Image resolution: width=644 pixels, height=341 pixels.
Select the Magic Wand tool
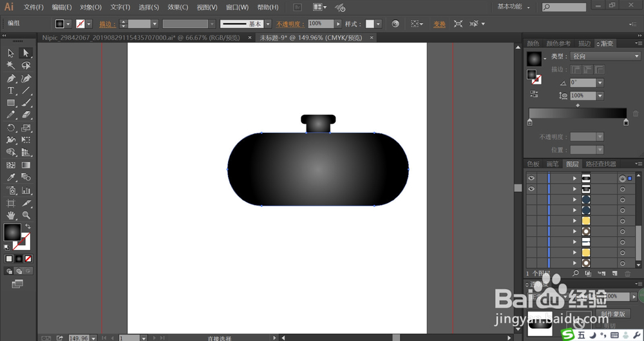point(11,65)
